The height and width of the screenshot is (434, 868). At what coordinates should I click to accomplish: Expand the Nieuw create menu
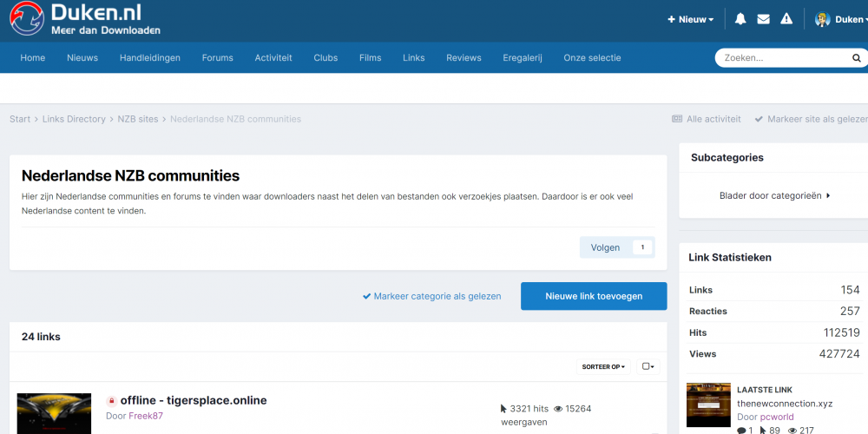(690, 19)
